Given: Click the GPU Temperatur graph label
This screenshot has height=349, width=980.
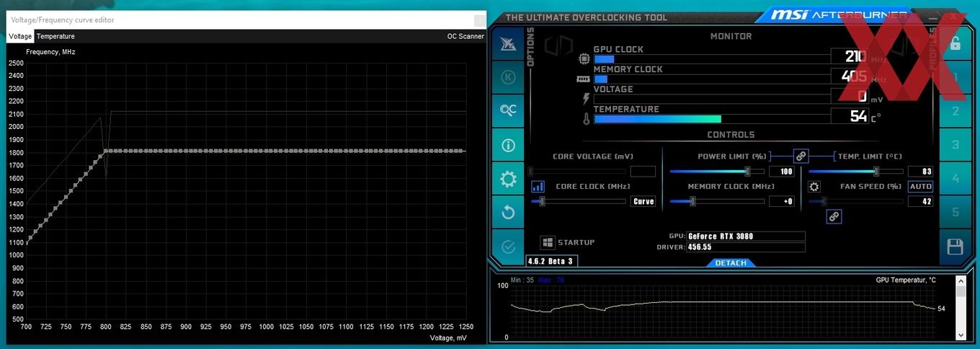Looking at the screenshot, I should point(906,280).
